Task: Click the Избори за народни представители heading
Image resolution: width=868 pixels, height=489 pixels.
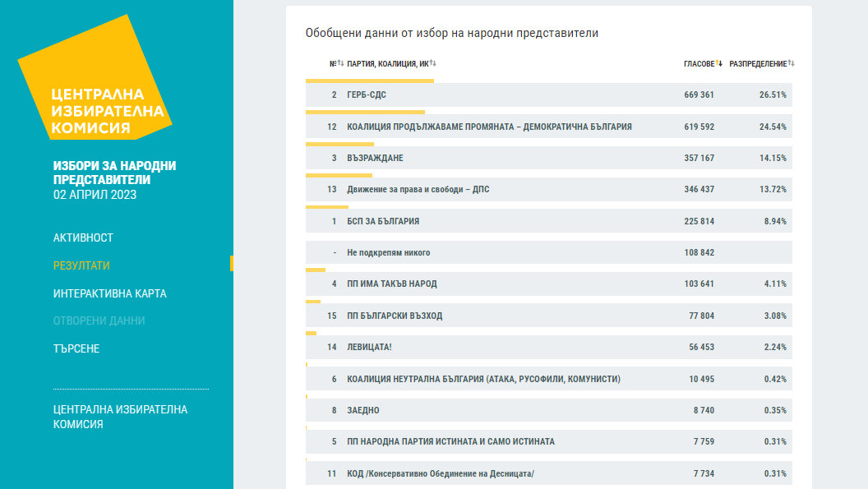Action: click(114, 173)
